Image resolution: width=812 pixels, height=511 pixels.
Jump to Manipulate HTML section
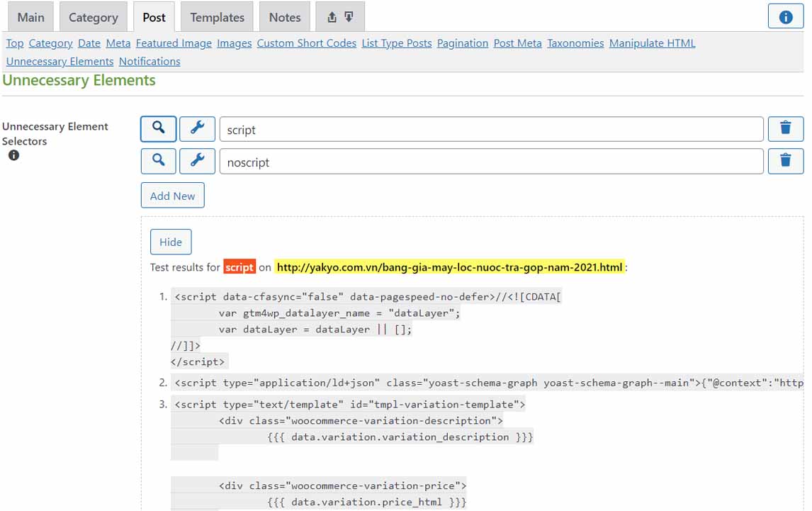(652, 43)
